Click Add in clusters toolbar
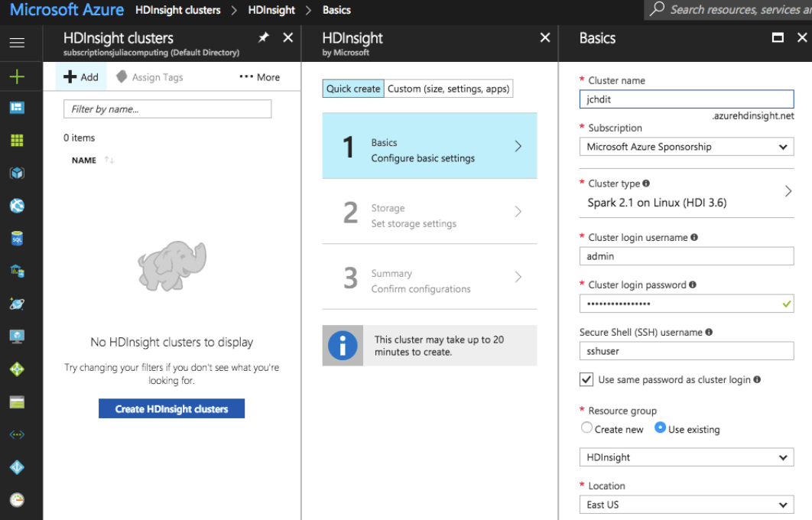 coord(81,77)
